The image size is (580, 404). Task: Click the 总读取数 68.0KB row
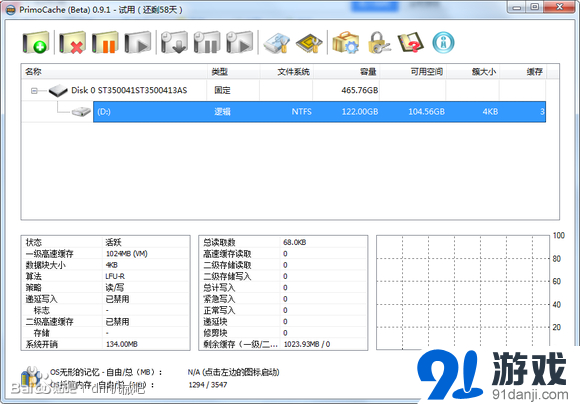tap(283, 242)
